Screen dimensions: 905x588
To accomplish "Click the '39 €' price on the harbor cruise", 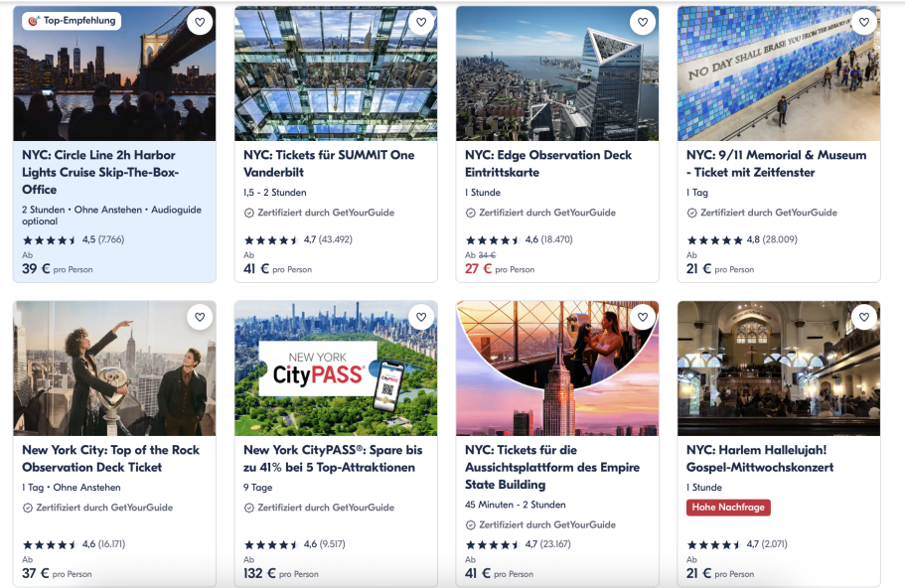I will point(36,269).
